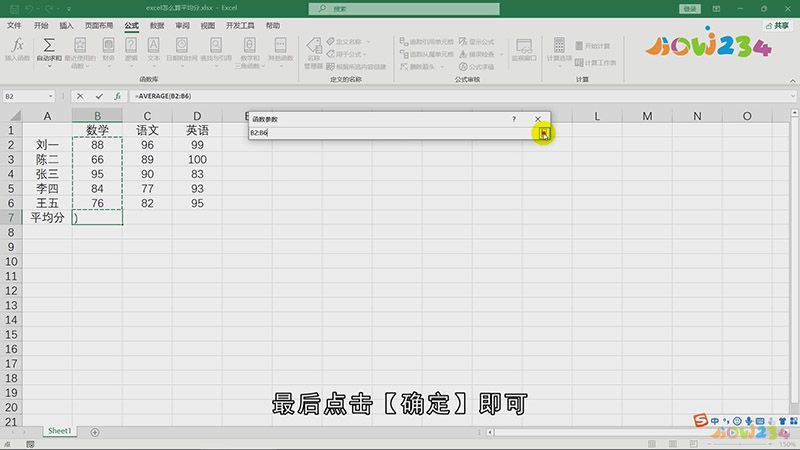The width and height of the screenshot is (800, 450).
Task: Click Remove Arrows (删除箭头) icon
Action: (x=404, y=67)
